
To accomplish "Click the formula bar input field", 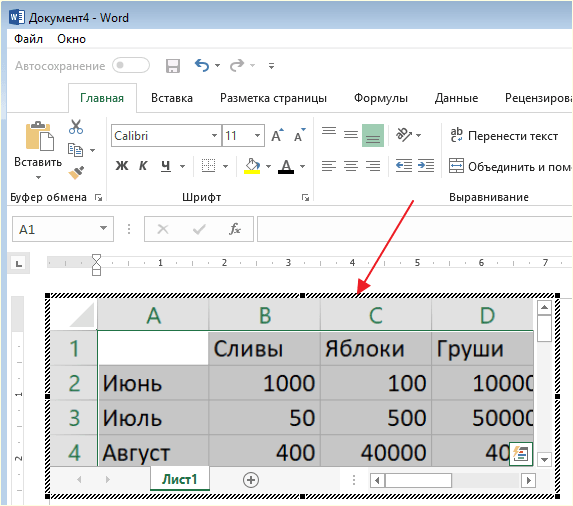I will tap(415, 229).
